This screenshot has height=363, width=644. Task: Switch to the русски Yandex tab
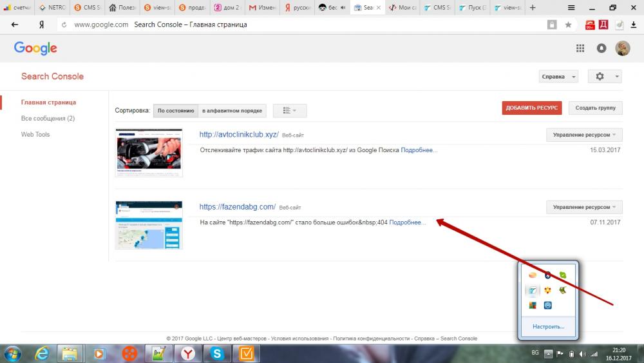298,7
